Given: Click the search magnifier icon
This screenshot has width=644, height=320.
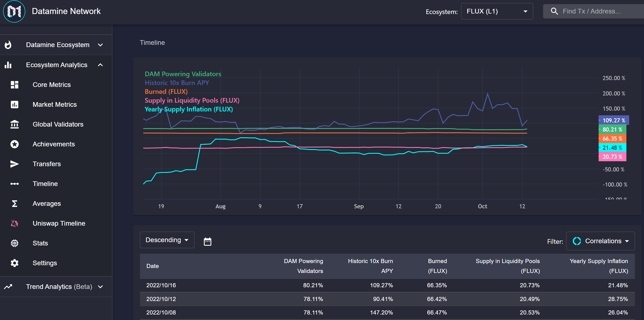Looking at the screenshot, I should 554,11.
